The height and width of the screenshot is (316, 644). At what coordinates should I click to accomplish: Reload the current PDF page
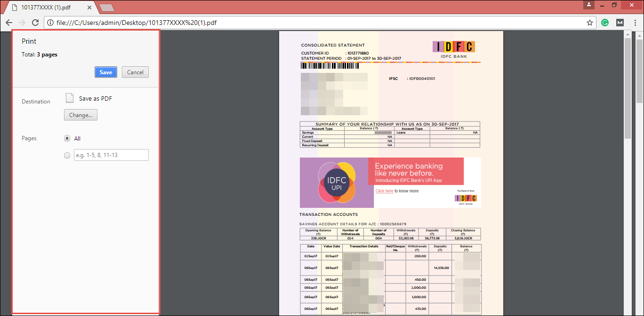[x=35, y=23]
